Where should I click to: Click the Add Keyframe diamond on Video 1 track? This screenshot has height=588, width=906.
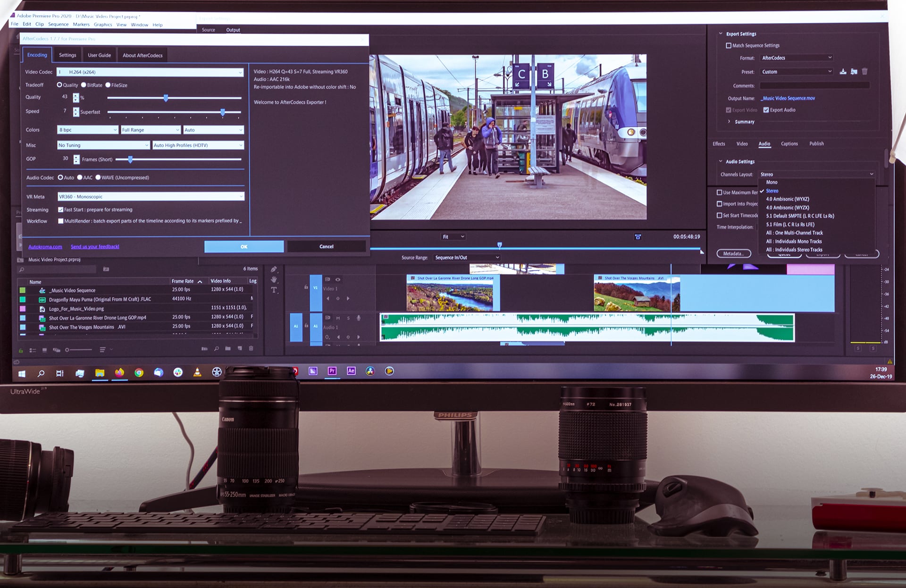pyautogui.click(x=338, y=298)
